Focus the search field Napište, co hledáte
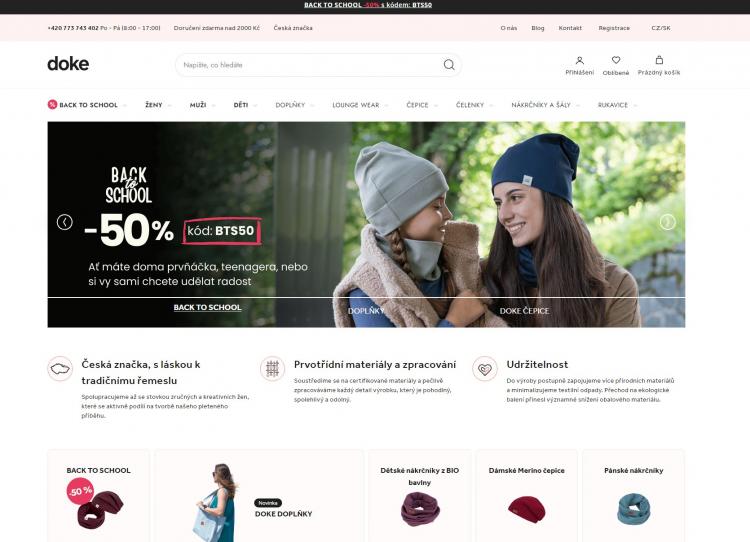This screenshot has width=750, height=542. [309, 65]
